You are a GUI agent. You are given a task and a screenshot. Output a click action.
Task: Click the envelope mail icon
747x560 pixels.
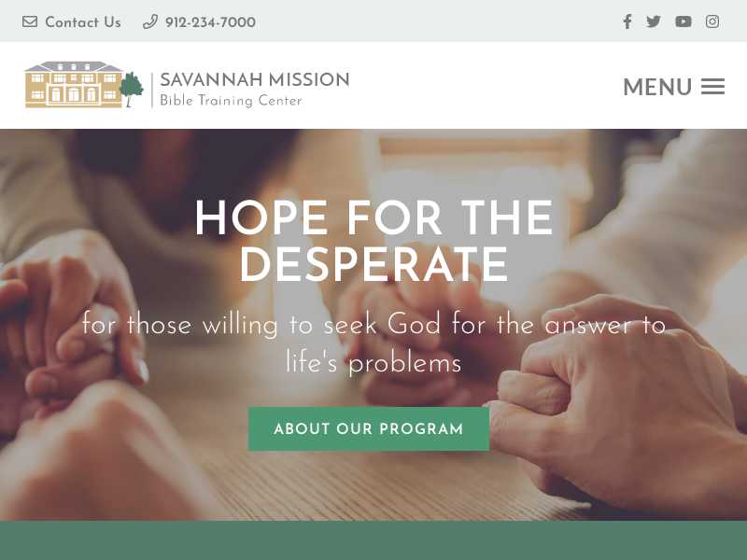coord(30,21)
